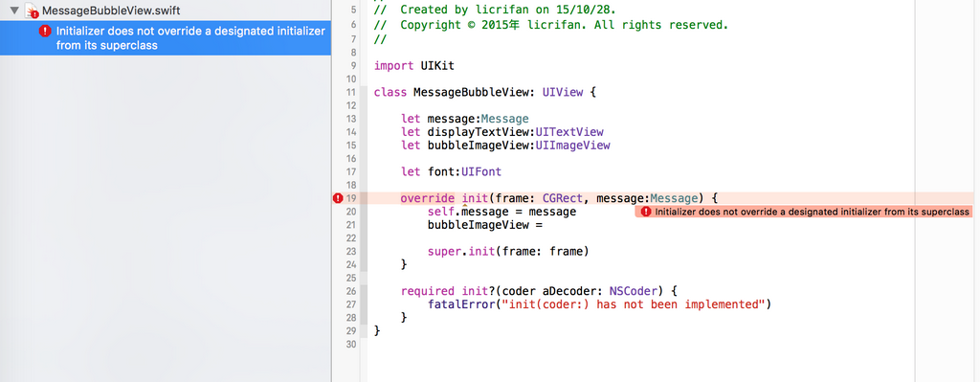Image resolution: width=980 pixels, height=382 pixels.
Task: Click the 'override' keyword on line 19
Action: [x=428, y=198]
